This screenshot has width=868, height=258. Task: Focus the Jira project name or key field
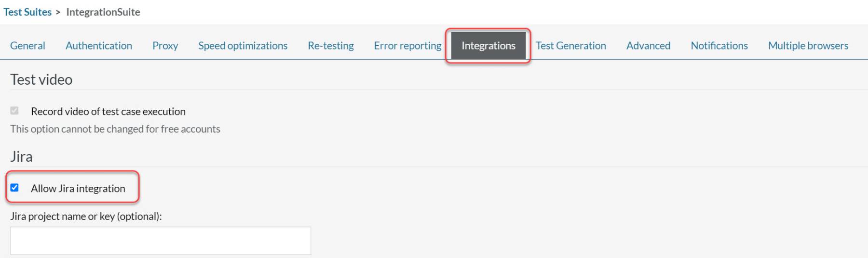pos(161,241)
